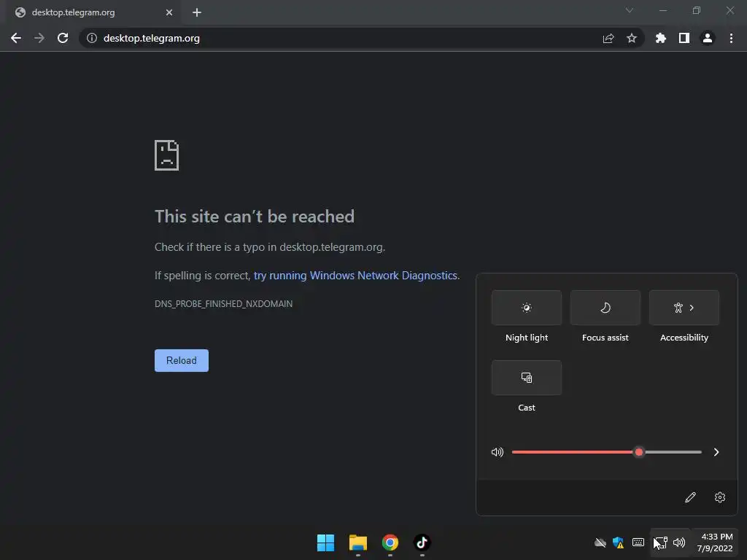Go back with Chrome's back arrow

16,38
